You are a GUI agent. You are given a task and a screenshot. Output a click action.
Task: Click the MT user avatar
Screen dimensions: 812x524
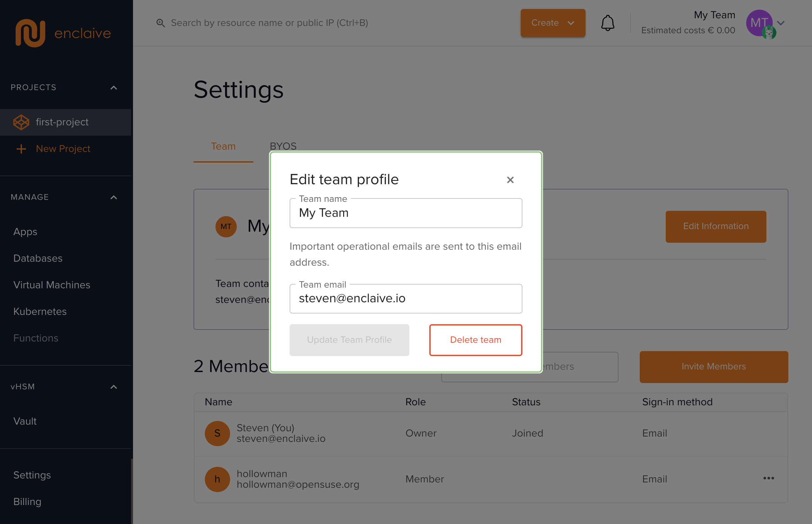point(758,23)
